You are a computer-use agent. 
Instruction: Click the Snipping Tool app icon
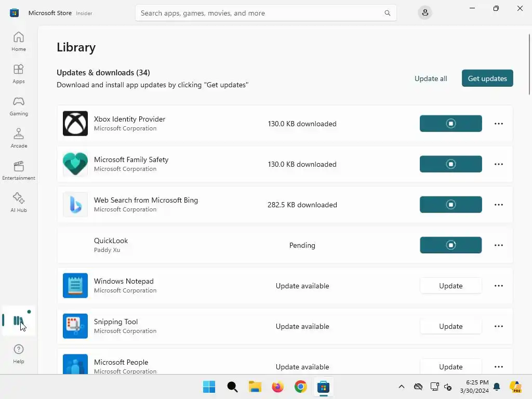coord(75,326)
